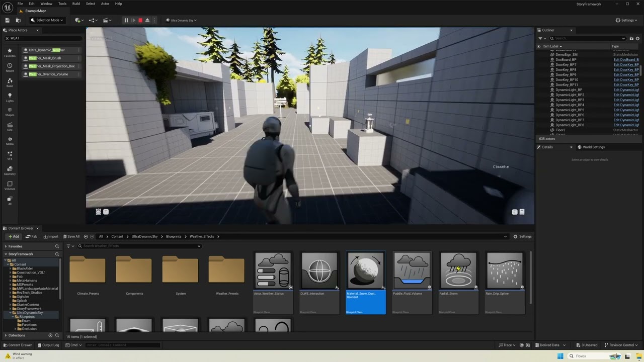Open Selection Mode dropdown
The width and height of the screenshot is (644, 362).
pyautogui.click(x=46, y=20)
